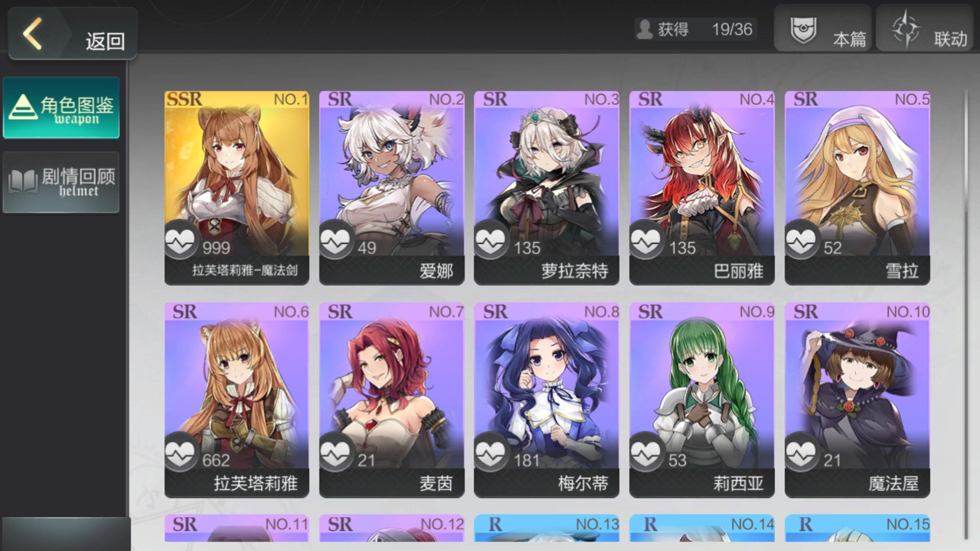Open the NO.9 莉西亚 character card
980x551 pixels.
tap(702, 400)
